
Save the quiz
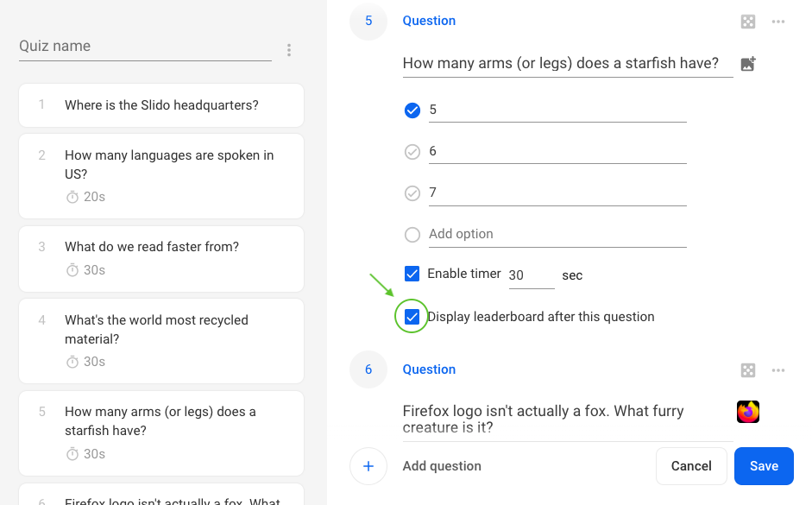[764, 466]
